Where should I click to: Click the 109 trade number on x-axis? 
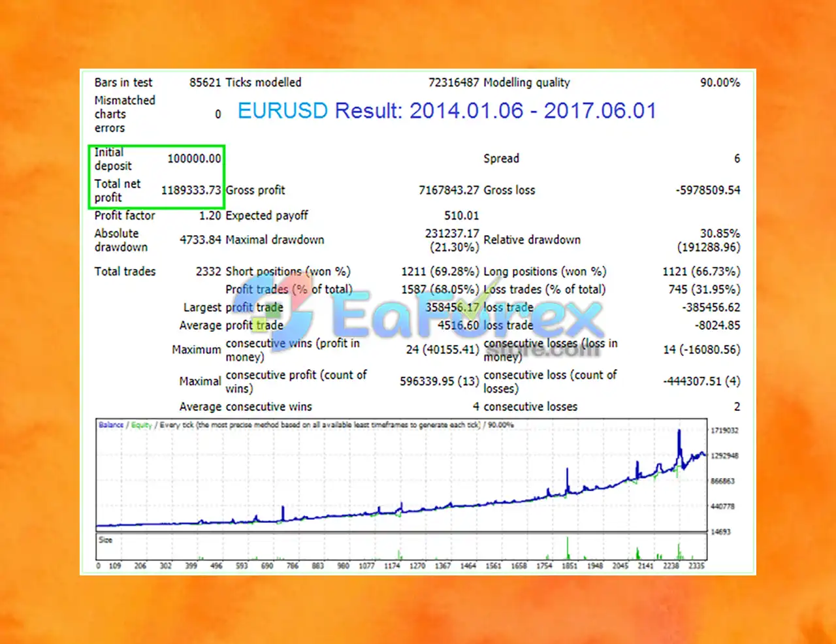[115, 566]
